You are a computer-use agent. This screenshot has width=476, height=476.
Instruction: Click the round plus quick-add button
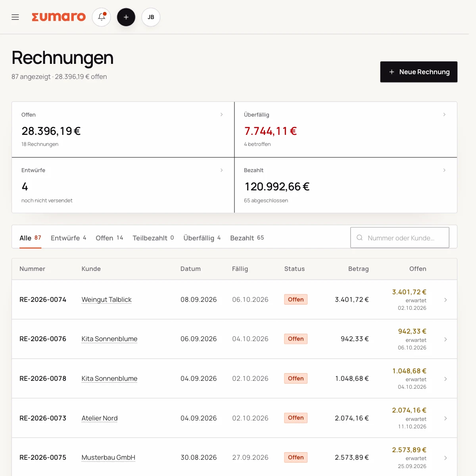click(x=126, y=17)
